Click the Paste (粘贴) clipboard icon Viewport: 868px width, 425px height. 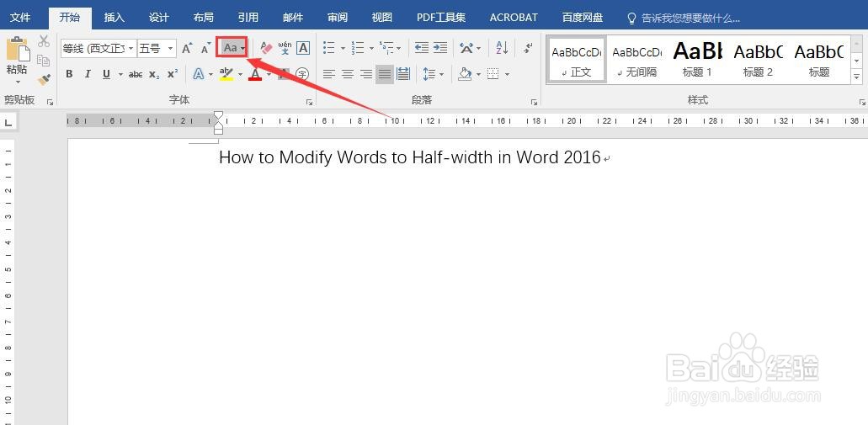[x=17, y=50]
